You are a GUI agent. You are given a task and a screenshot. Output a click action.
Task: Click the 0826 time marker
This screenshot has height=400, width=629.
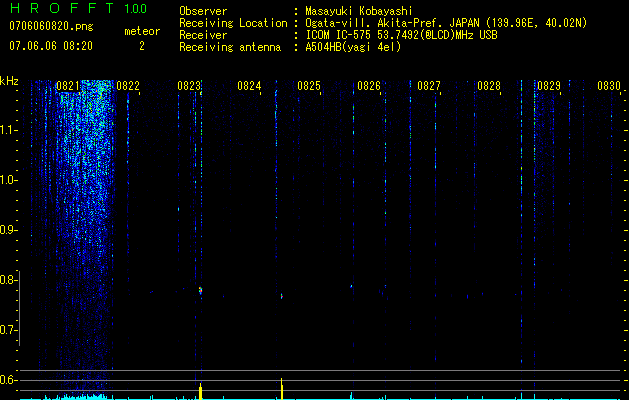point(369,86)
